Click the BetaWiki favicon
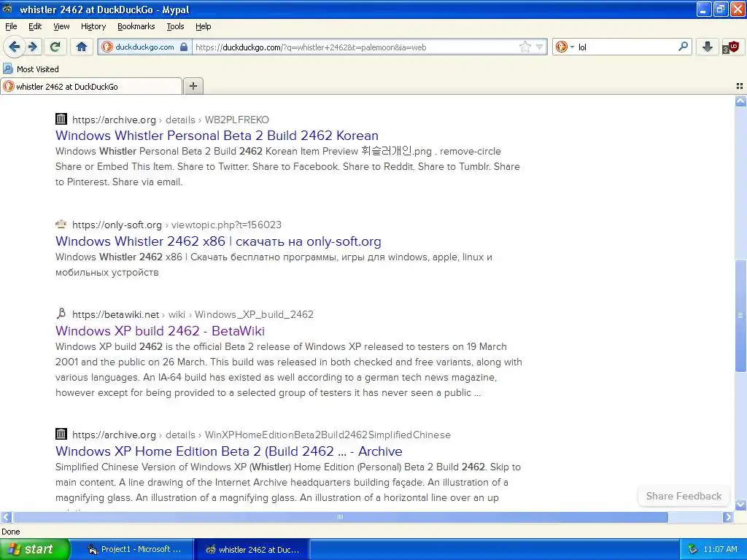This screenshot has height=560, width=747. coord(61,314)
